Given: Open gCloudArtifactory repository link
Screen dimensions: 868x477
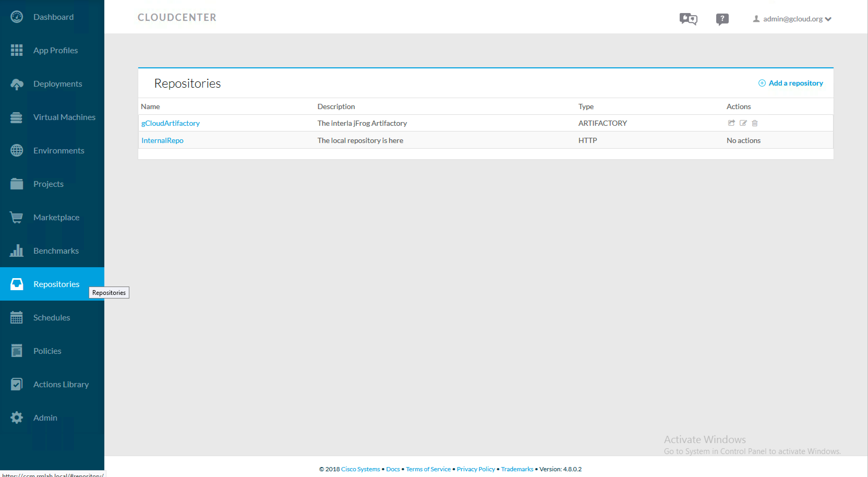Looking at the screenshot, I should (170, 123).
